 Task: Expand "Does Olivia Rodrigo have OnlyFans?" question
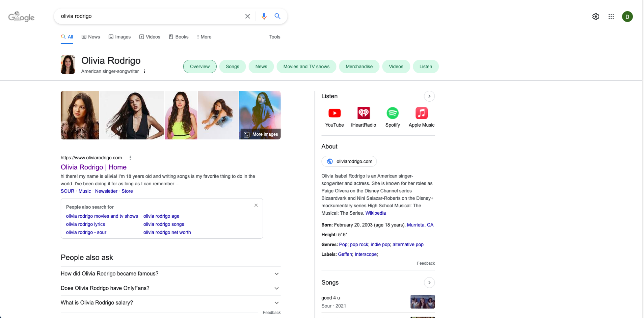(x=170, y=288)
